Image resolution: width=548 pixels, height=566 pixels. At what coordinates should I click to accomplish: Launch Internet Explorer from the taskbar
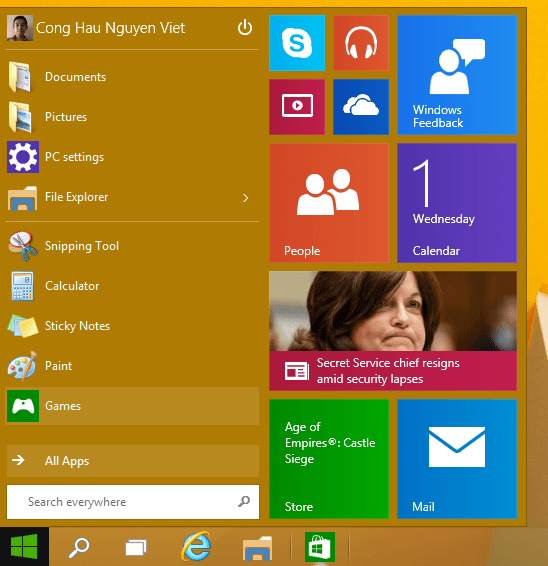197,546
